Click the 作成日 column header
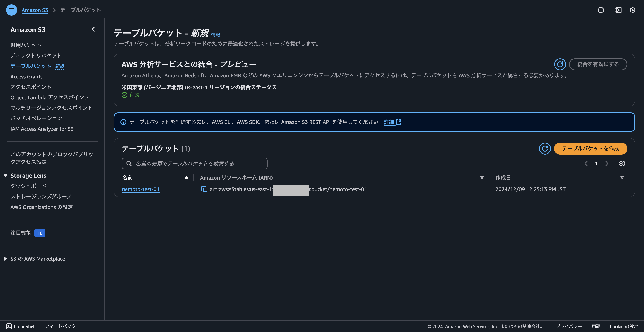Image resolution: width=644 pixels, height=332 pixels. [503, 178]
